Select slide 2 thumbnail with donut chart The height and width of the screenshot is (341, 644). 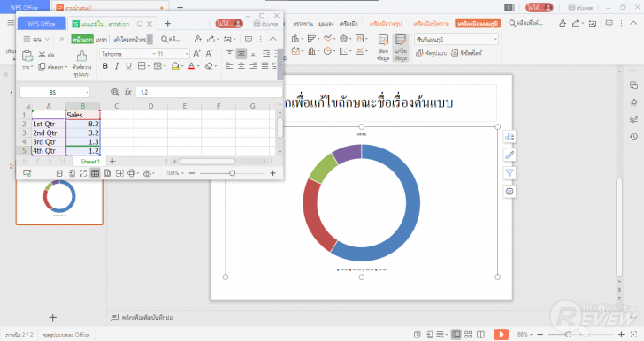click(59, 201)
